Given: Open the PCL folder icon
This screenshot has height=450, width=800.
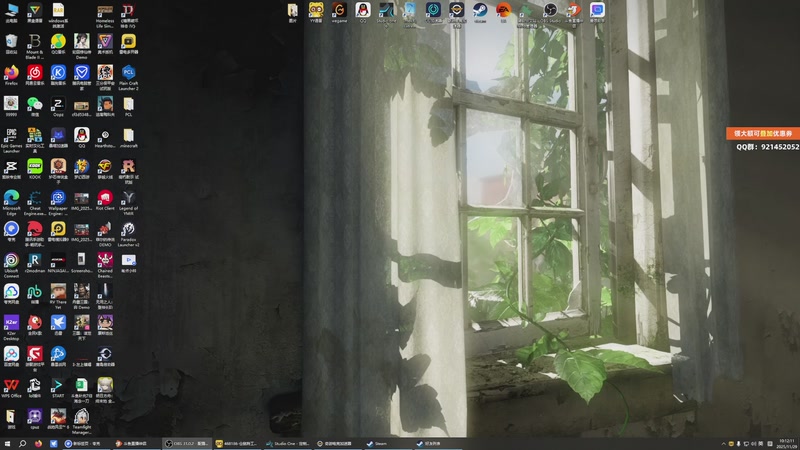Looking at the screenshot, I should coord(129,107).
